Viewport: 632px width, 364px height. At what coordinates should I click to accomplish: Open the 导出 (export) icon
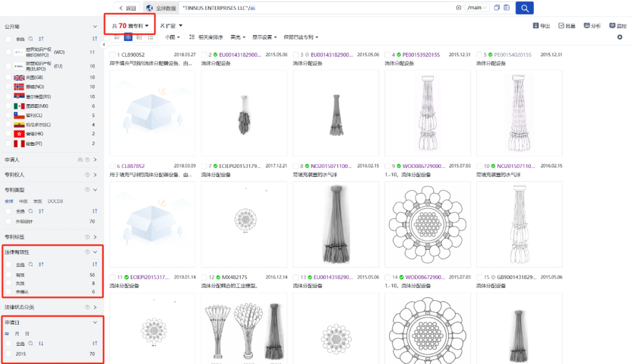coord(535,26)
